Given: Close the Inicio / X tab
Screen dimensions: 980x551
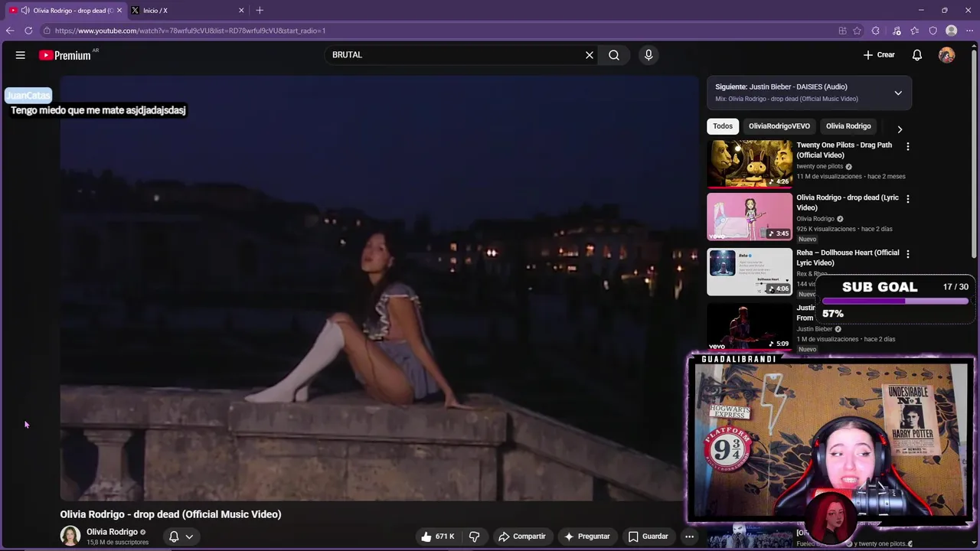Looking at the screenshot, I should 241,10.
